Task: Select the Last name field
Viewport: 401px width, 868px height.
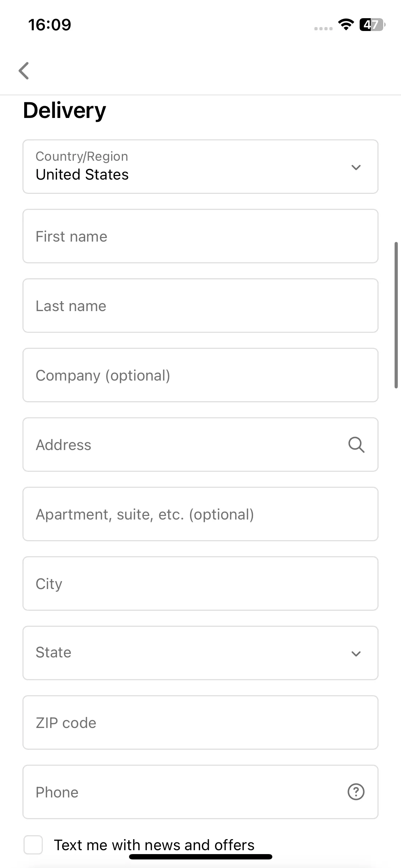Action: pos(200,306)
